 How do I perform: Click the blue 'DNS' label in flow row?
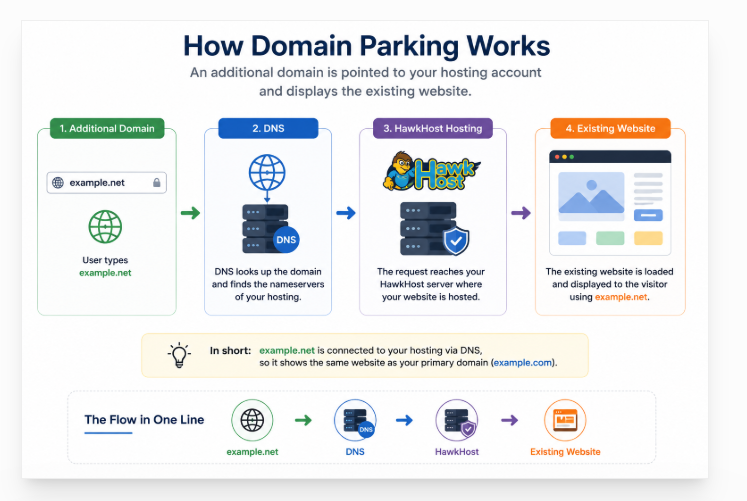(355, 452)
